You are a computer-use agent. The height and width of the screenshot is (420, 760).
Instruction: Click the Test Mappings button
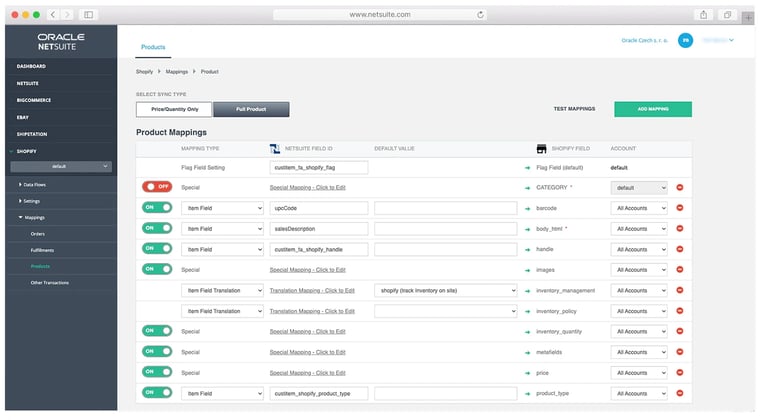click(x=574, y=109)
